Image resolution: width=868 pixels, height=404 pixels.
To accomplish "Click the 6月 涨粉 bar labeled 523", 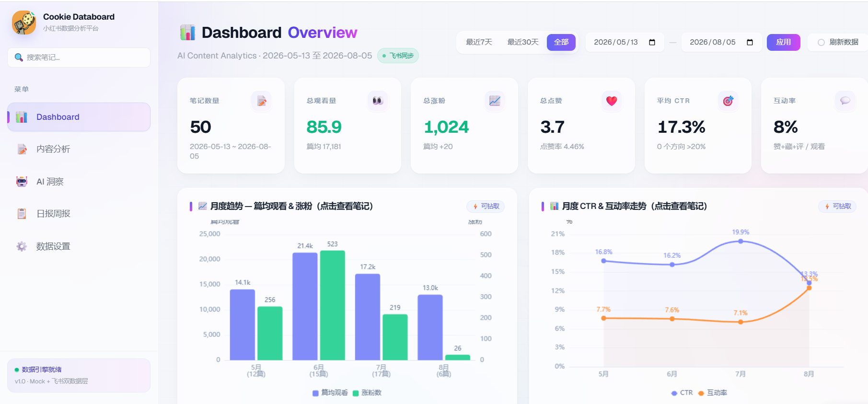I will 333,305.
